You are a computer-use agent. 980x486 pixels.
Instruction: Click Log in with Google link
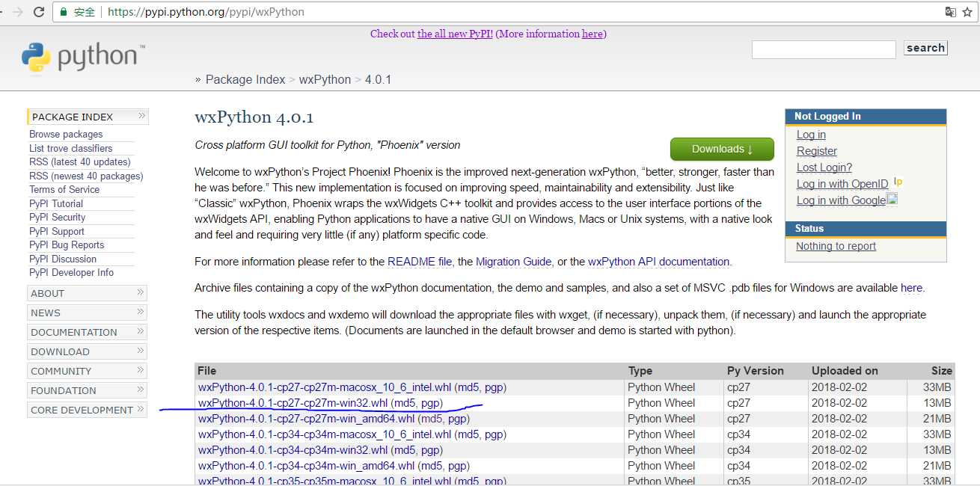click(841, 200)
